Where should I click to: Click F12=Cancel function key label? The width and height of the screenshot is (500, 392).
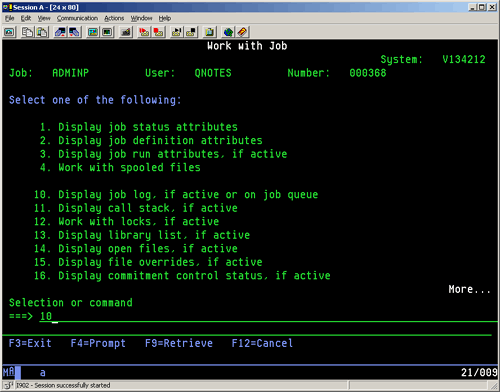coord(262,343)
